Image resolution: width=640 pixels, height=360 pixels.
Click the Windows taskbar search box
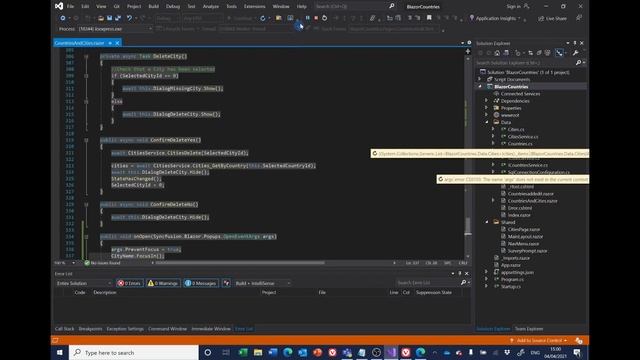[134, 352]
